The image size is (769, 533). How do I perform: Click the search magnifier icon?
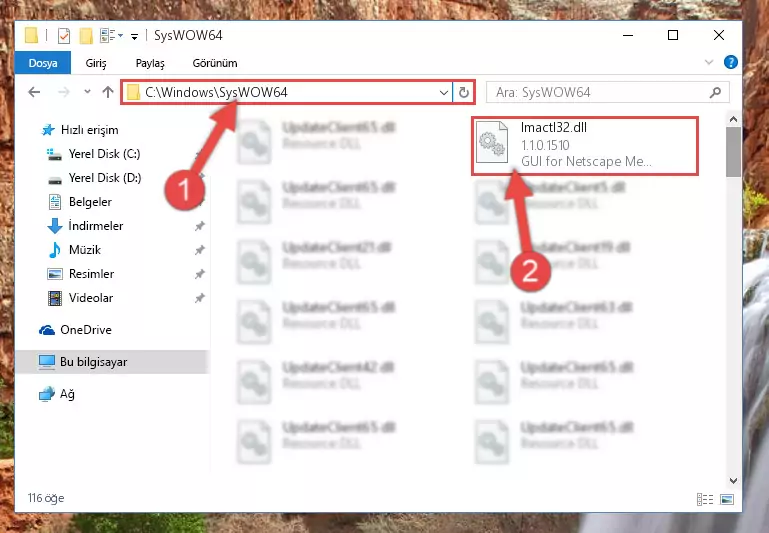click(x=715, y=92)
